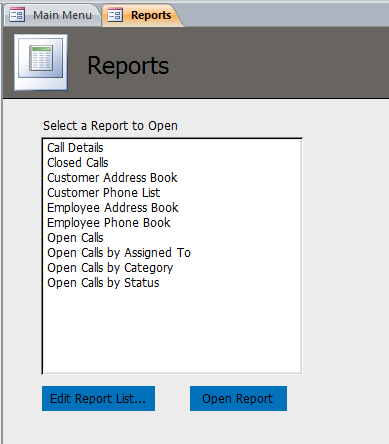Click the Reports notebook logo icon

point(41,62)
